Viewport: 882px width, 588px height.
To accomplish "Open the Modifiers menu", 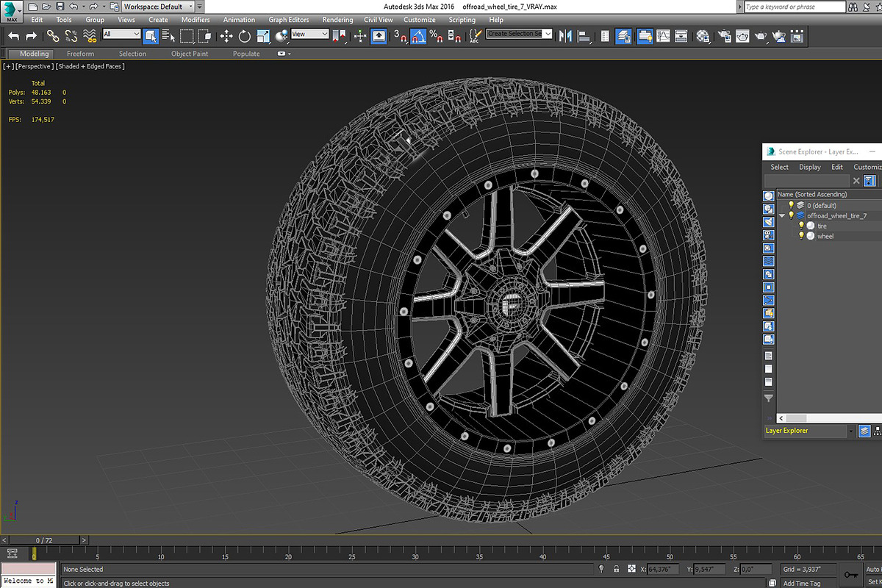I will pyautogui.click(x=196, y=20).
